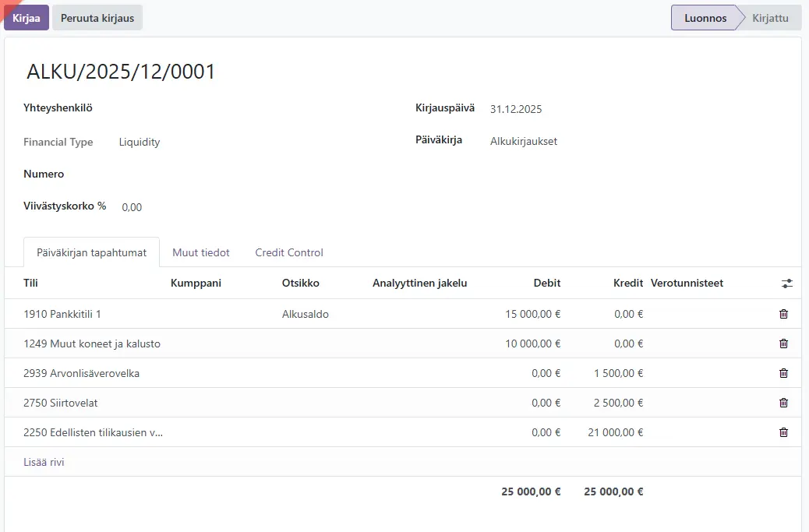809x532 pixels.
Task: Click the Yhteyshenkilö field label
Action: tap(58, 107)
